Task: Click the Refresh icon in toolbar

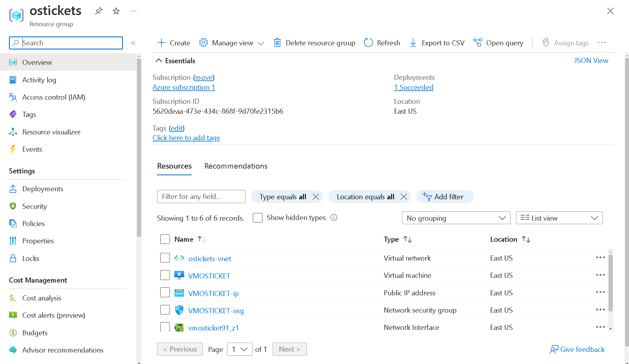Action: 368,43
